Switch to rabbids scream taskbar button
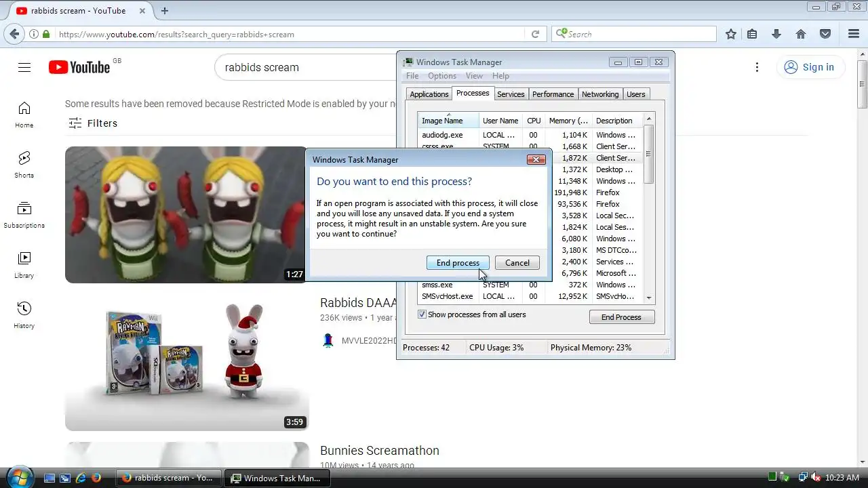Image resolution: width=868 pixels, height=488 pixels. click(168, 478)
